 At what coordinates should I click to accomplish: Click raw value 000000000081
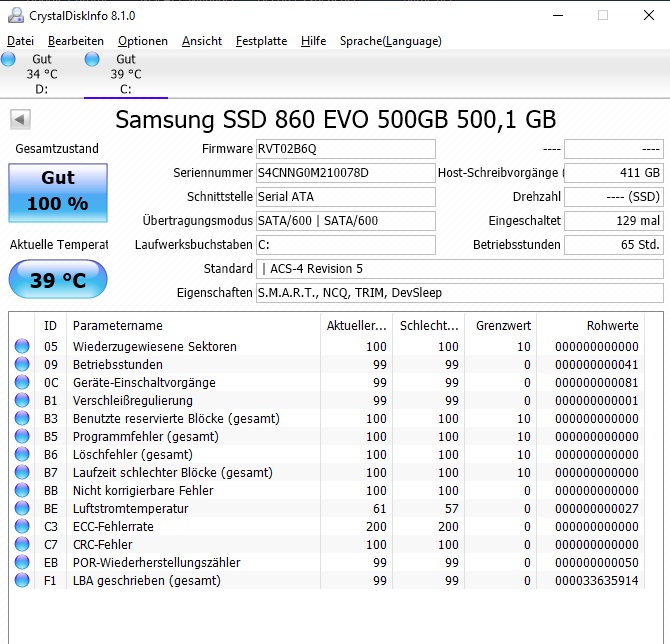[597, 382]
